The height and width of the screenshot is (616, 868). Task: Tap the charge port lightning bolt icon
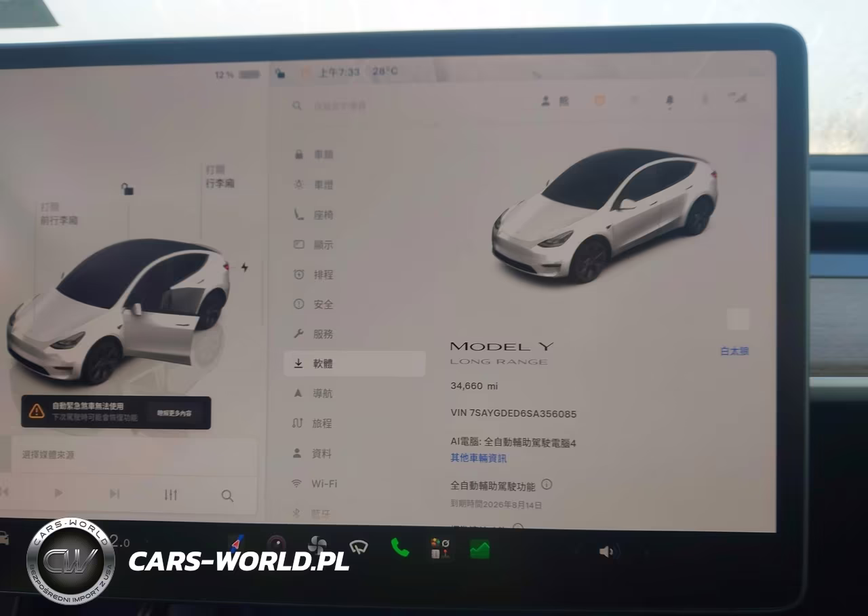[245, 267]
